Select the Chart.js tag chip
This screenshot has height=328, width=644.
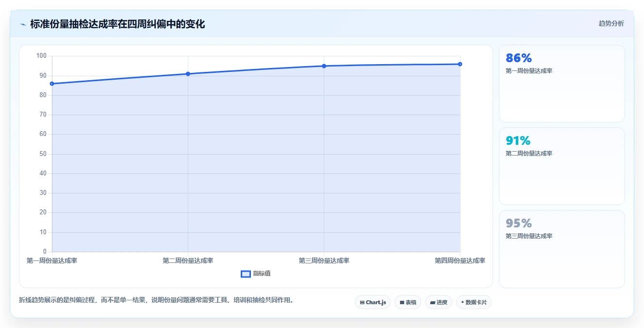pyautogui.click(x=373, y=302)
